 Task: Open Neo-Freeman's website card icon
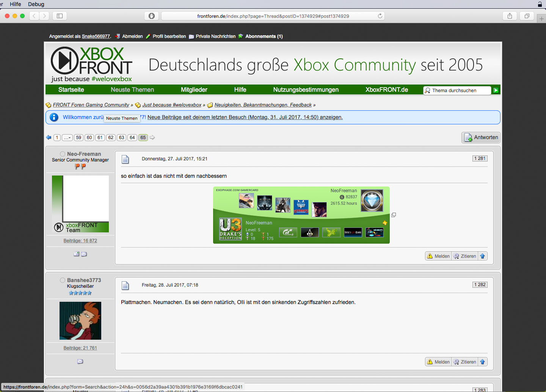pyautogui.click(x=76, y=254)
